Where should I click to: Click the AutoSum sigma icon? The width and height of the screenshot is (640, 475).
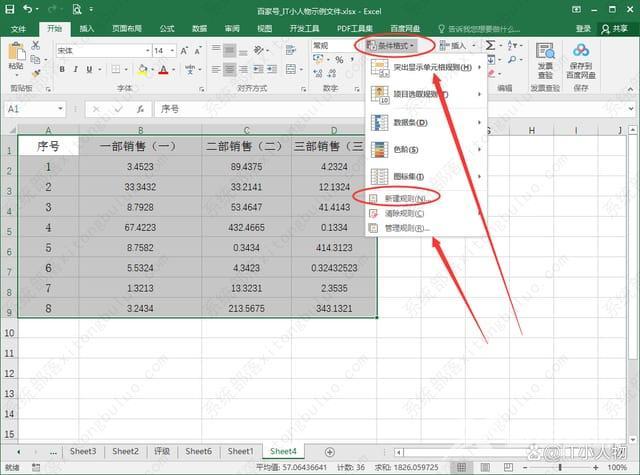(490, 45)
